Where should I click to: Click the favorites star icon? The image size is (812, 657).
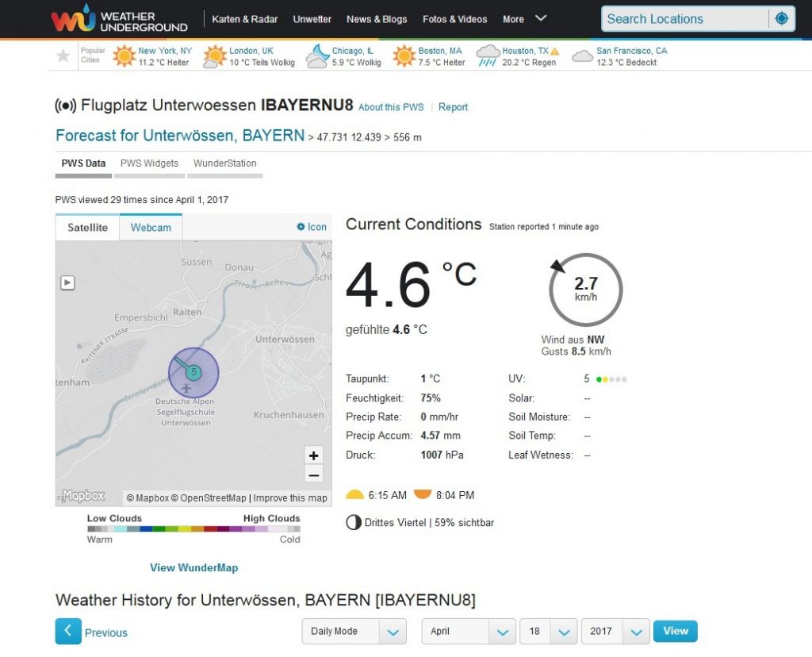coord(63,56)
